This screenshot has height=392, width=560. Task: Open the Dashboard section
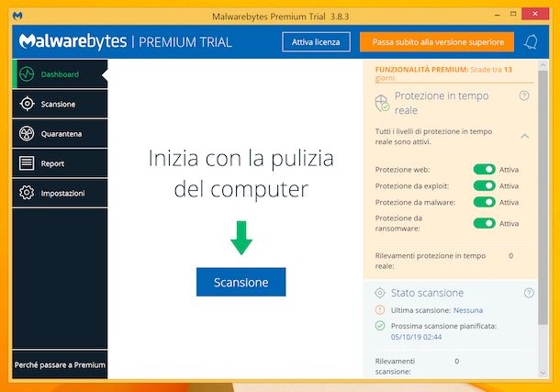[x=60, y=74]
